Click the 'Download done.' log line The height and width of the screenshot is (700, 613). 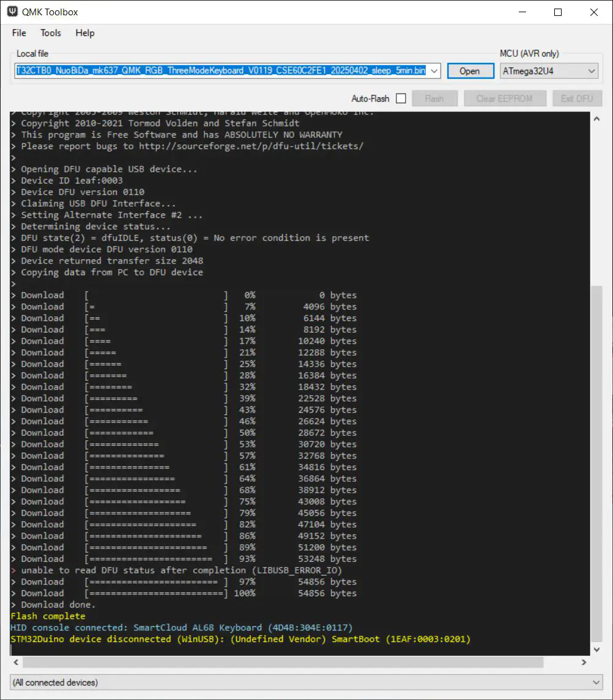tap(53, 605)
